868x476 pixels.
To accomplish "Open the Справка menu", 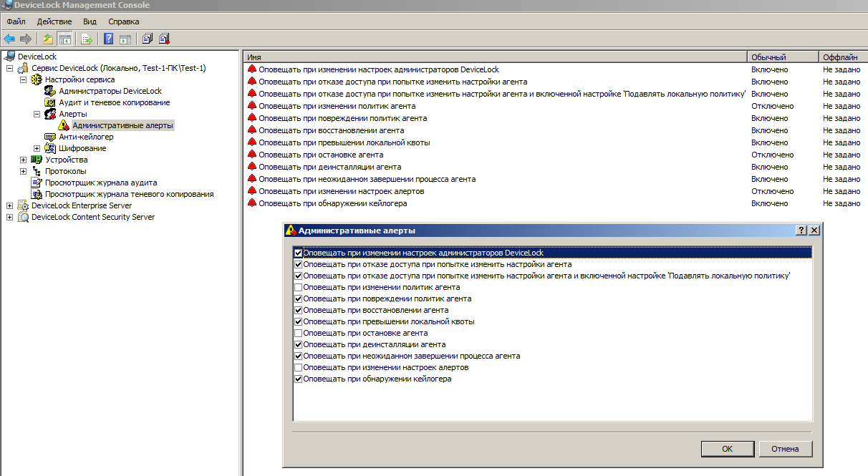I will click(125, 21).
